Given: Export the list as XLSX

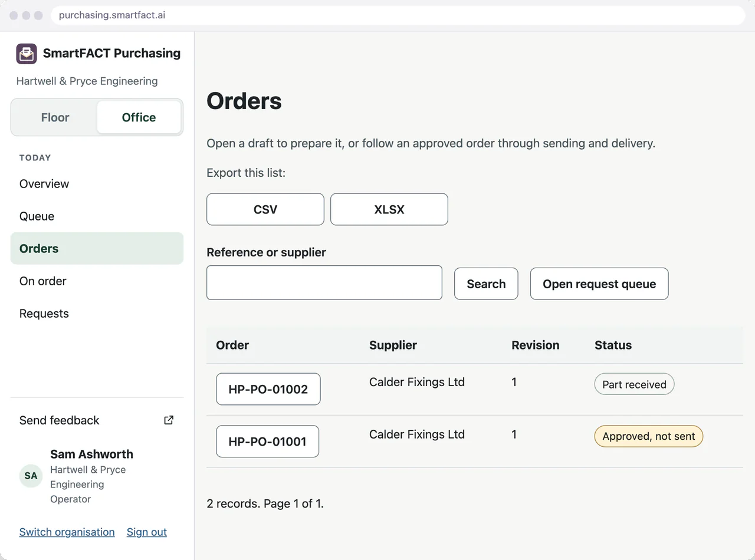Looking at the screenshot, I should click(x=389, y=209).
